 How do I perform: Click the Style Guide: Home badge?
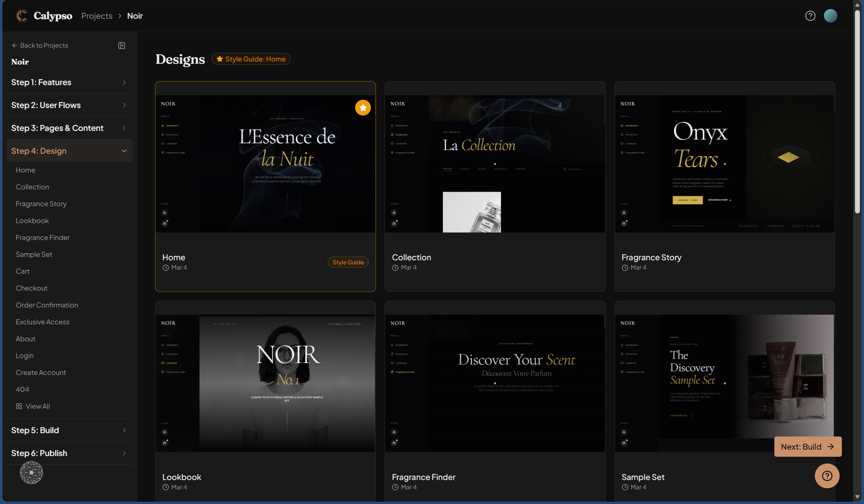point(250,59)
